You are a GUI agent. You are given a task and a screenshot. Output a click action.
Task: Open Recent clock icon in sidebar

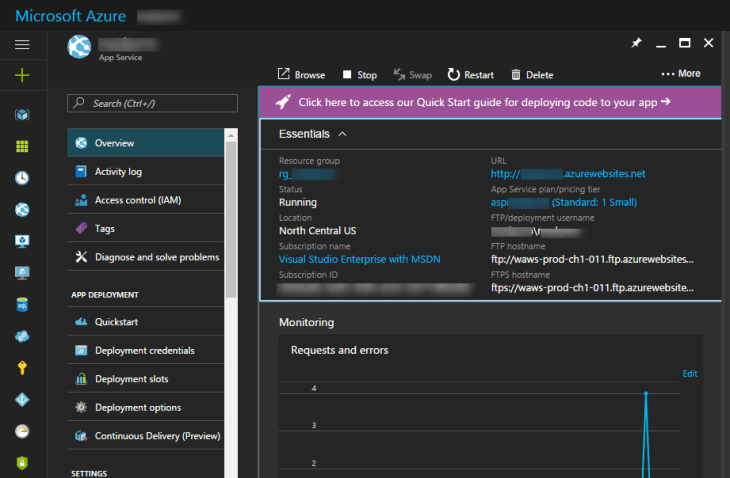tap(22, 177)
